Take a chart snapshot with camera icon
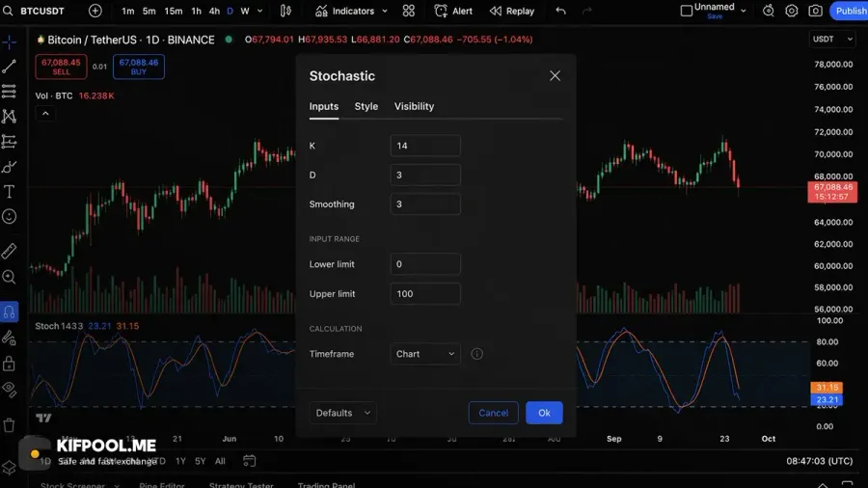Screen dimensions: 868x488 click(x=815, y=11)
